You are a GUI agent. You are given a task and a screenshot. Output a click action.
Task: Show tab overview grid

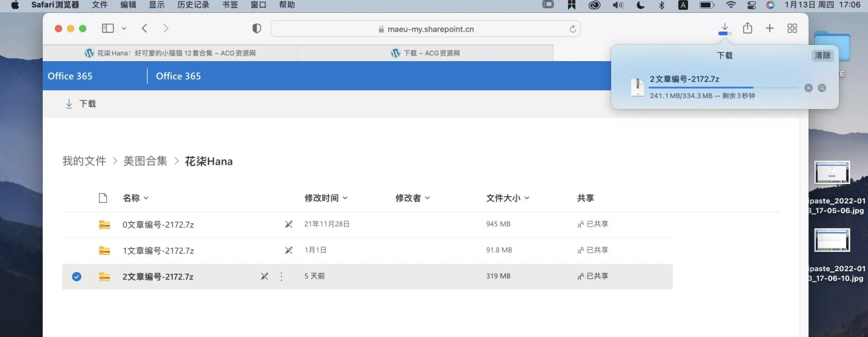(x=792, y=28)
